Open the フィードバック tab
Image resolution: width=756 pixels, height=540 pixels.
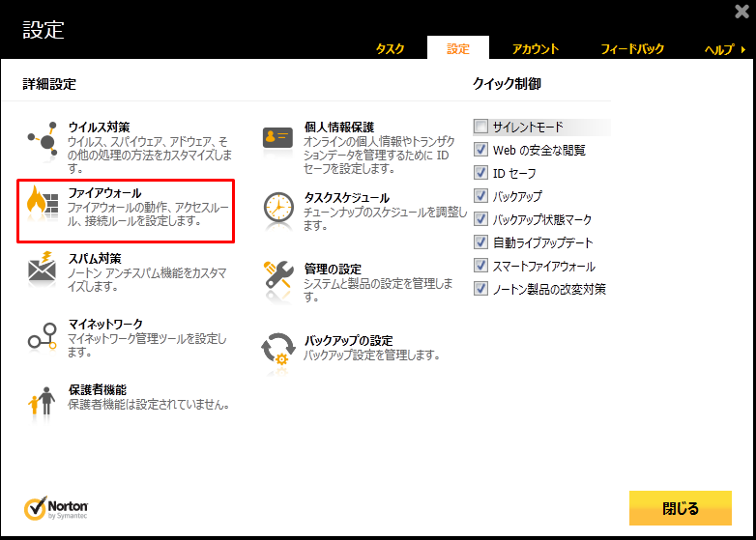click(x=632, y=49)
